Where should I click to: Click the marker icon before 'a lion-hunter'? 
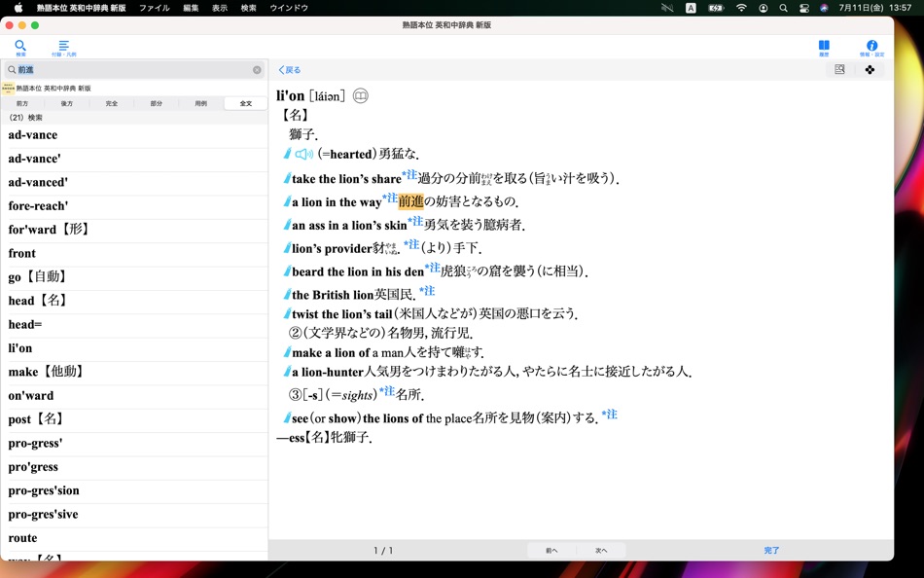[x=287, y=372]
